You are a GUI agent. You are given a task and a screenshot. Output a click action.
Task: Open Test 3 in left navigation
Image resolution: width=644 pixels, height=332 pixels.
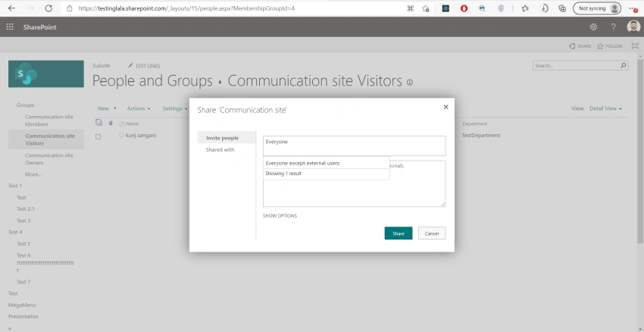(23, 221)
